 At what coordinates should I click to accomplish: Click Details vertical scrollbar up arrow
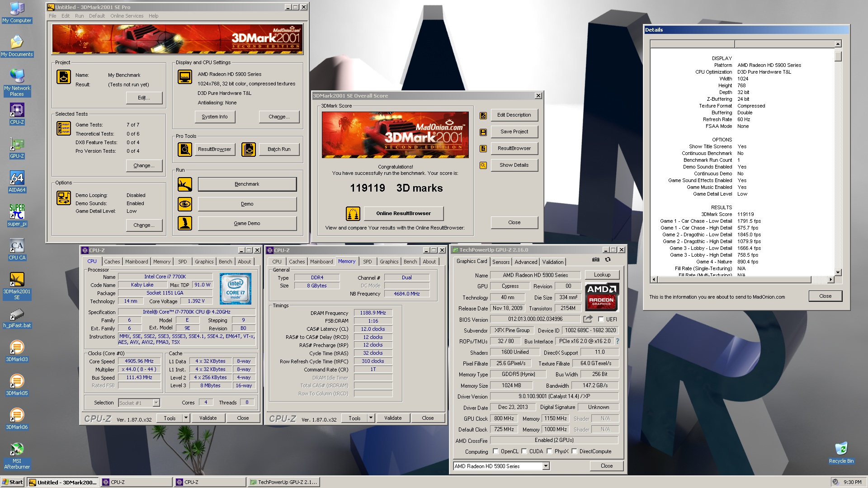point(838,44)
